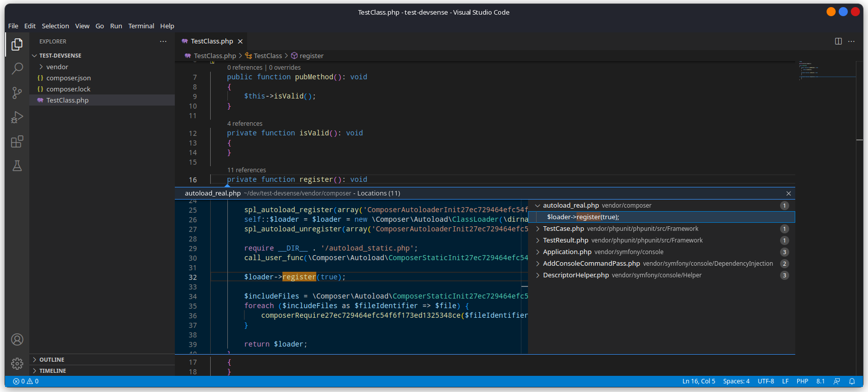Open the Run and Debug view
Viewport: 868px width, 392px height.
[x=17, y=117]
